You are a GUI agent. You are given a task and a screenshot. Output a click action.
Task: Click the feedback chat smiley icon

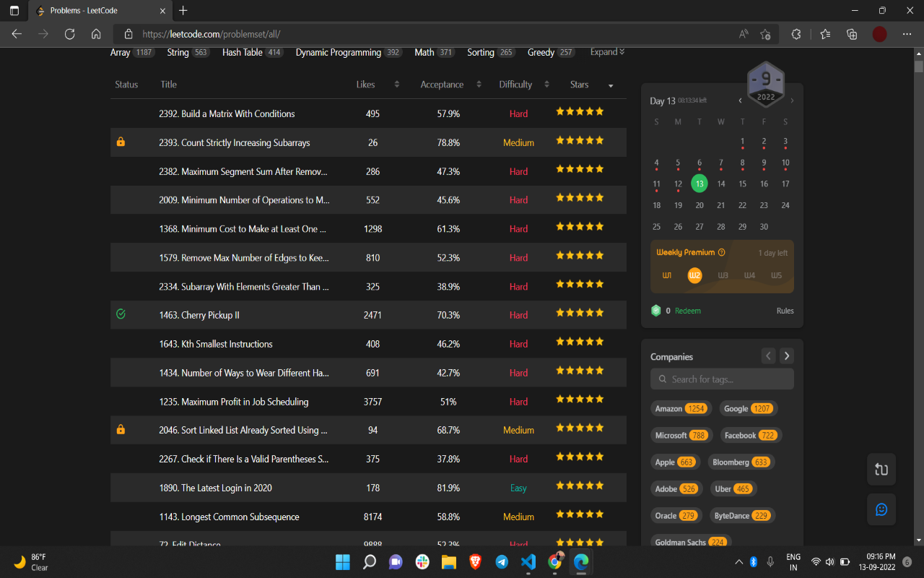(x=881, y=509)
